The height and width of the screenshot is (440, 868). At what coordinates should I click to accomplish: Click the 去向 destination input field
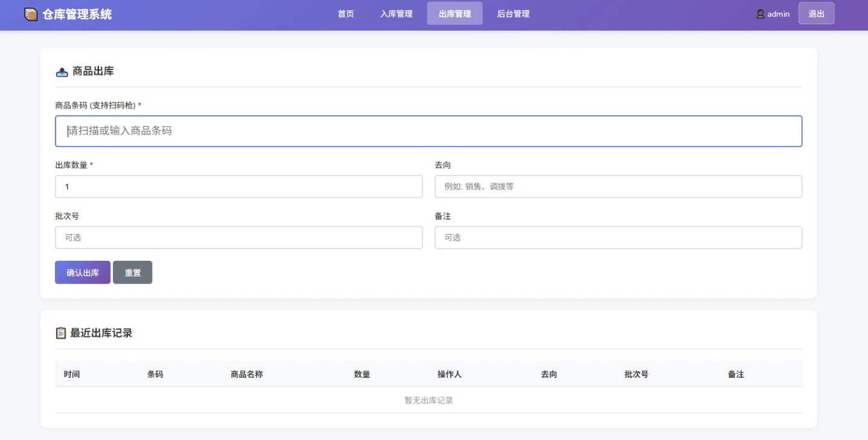coord(618,187)
